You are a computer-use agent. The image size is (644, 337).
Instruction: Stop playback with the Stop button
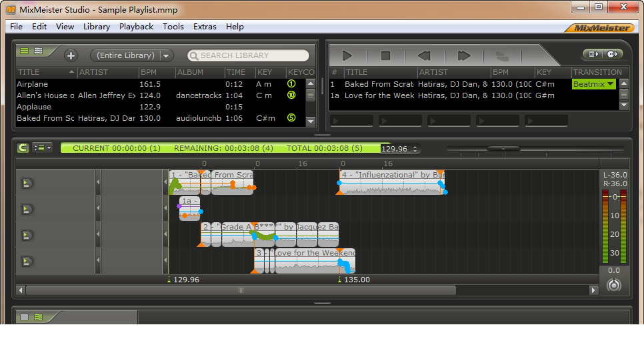pos(385,55)
